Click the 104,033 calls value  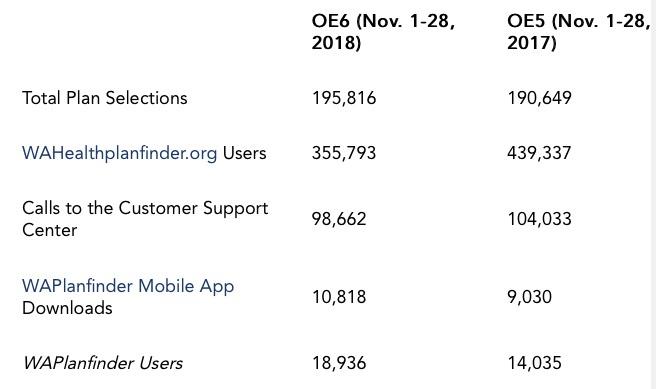pos(539,219)
